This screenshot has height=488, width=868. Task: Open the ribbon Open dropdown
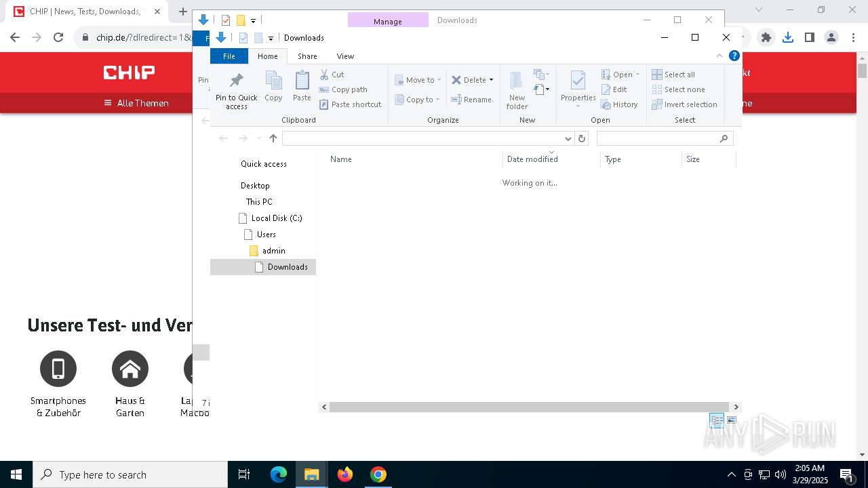pos(620,75)
